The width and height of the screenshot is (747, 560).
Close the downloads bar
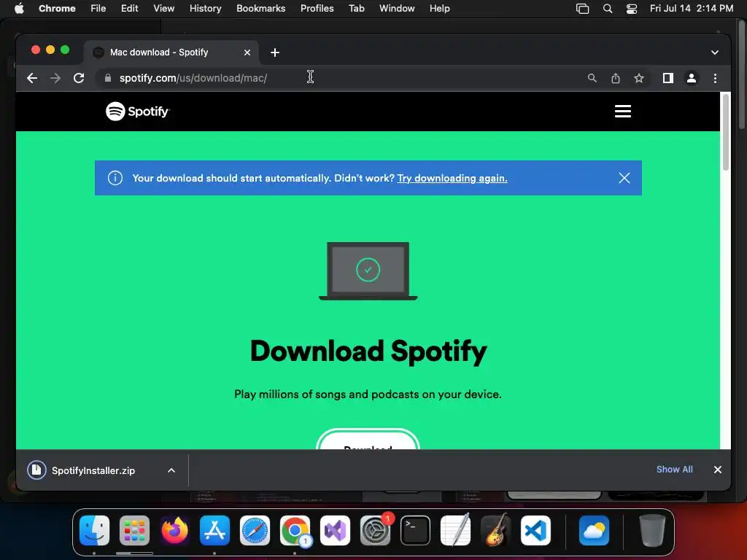pyautogui.click(x=718, y=470)
